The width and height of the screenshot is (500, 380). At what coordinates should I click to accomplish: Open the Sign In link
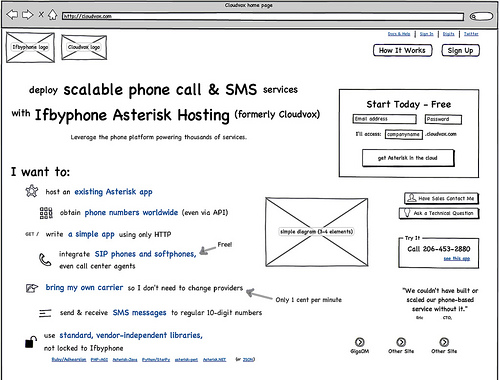coord(426,34)
